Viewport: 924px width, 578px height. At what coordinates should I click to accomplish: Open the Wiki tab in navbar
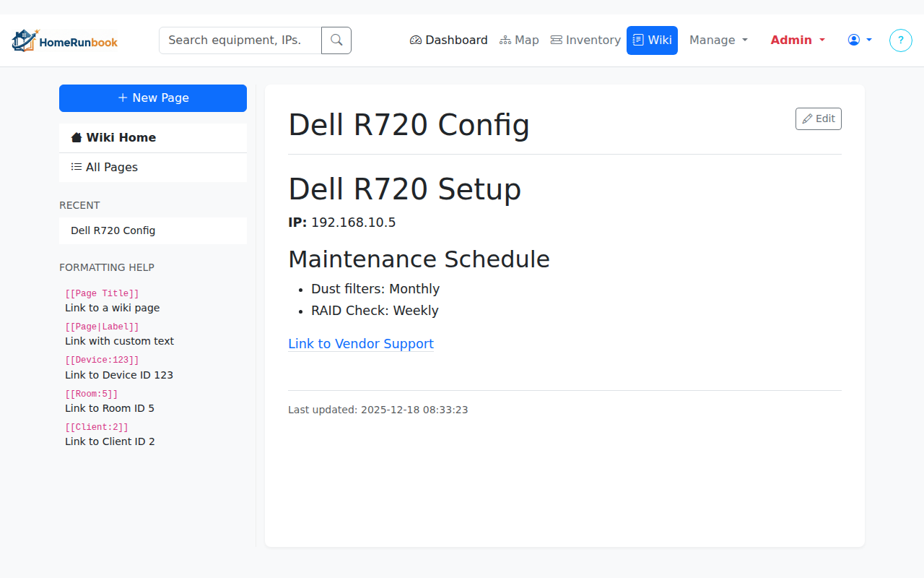pyautogui.click(x=652, y=40)
